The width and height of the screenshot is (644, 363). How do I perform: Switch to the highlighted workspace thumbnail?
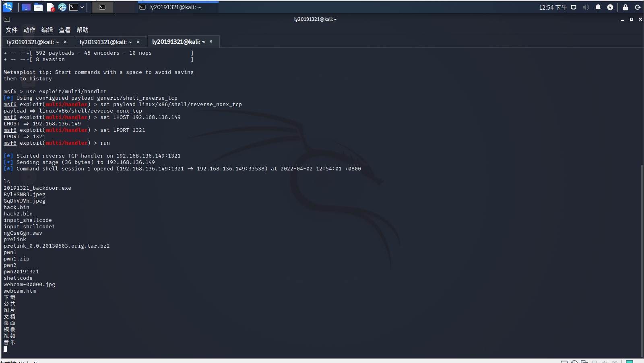pos(102,7)
